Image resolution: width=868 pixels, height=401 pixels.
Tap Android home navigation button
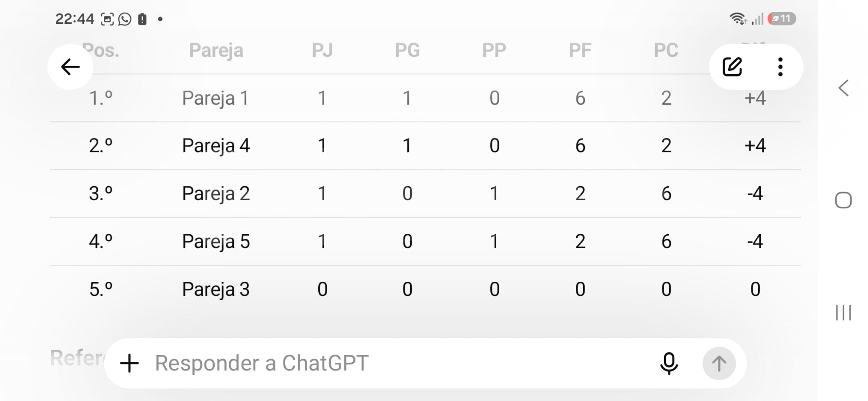tap(843, 200)
